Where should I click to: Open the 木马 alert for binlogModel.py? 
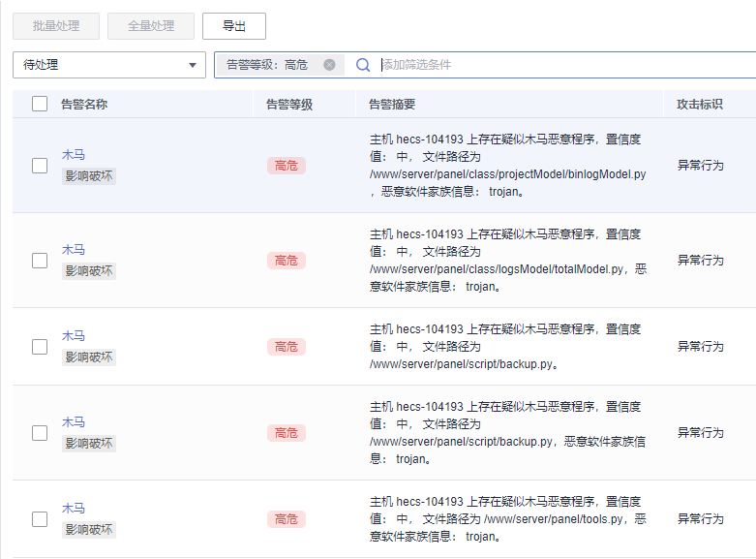pyautogui.click(x=74, y=155)
